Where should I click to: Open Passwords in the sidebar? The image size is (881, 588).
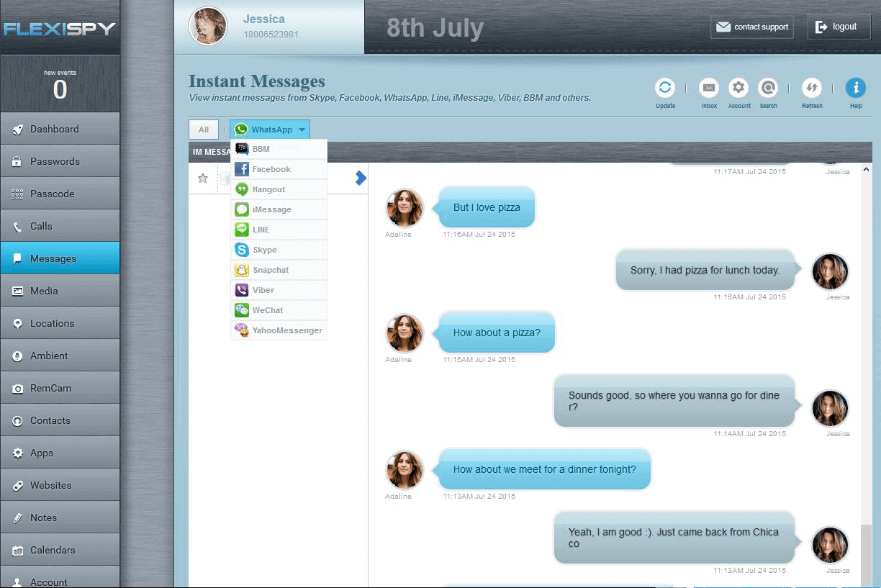60,161
